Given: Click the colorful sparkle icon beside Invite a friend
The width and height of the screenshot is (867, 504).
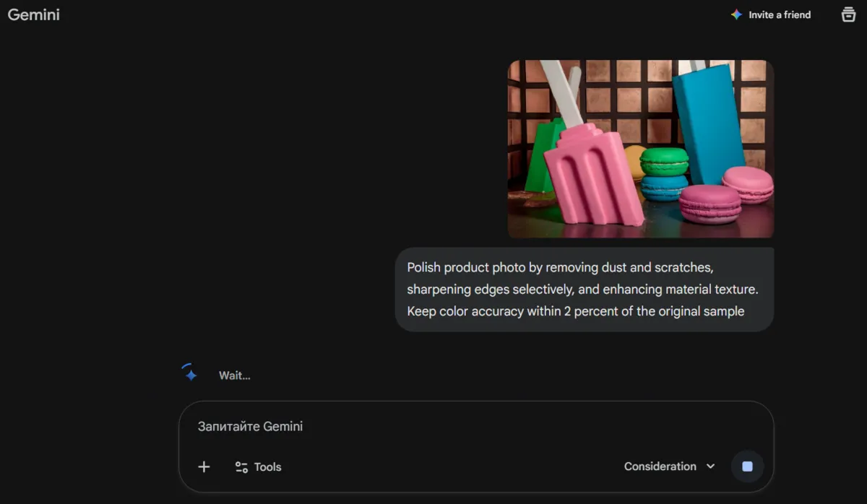Looking at the screenshot, I should pyautogui.click(x=736, y=14).
